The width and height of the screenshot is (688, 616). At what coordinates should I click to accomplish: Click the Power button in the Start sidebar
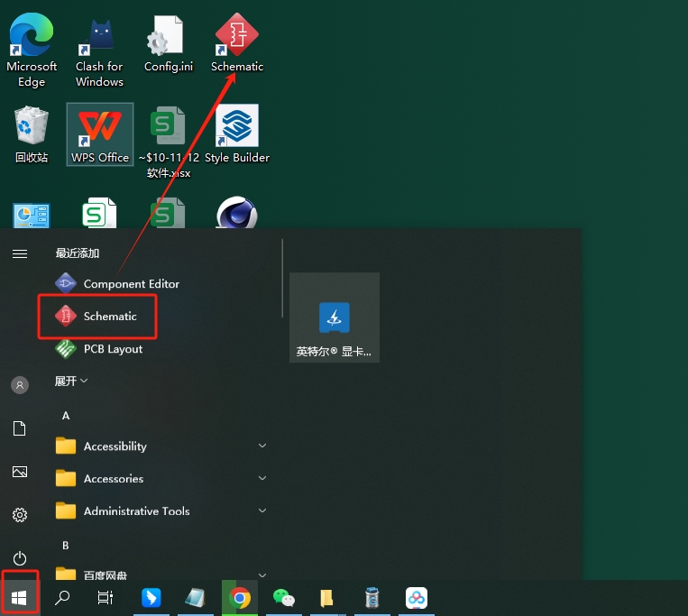pos(20,558)
